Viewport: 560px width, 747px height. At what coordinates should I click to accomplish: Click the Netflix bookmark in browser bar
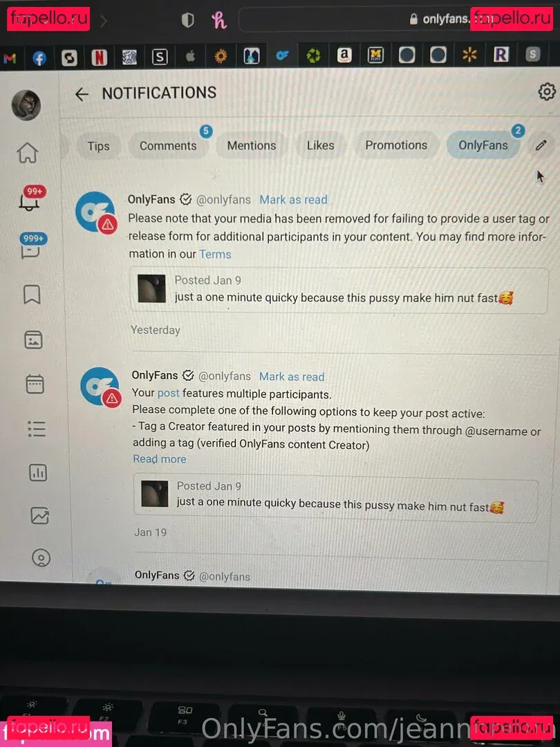pos(99,57)
